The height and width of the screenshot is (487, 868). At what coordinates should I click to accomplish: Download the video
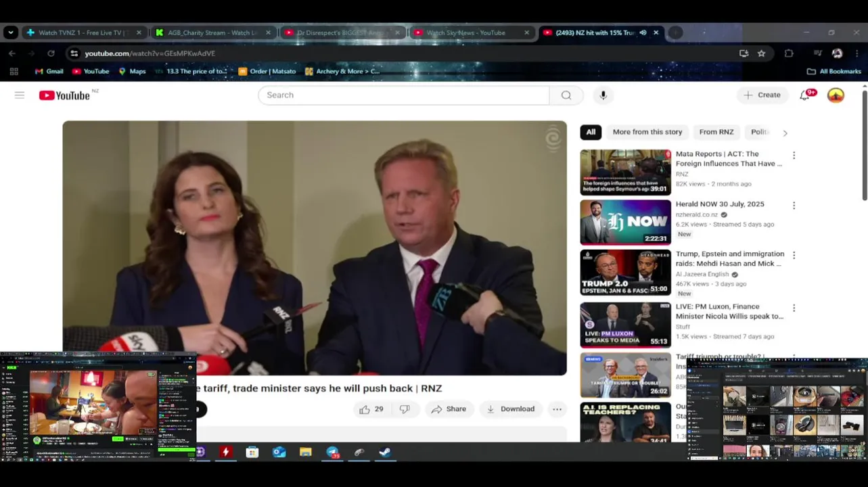click(511, 409)
